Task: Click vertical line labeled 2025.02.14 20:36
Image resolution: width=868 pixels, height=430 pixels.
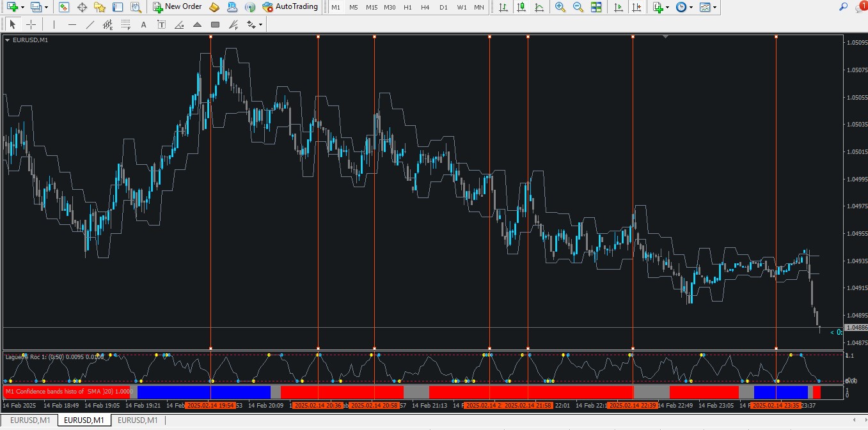Action: coord(318,192)
